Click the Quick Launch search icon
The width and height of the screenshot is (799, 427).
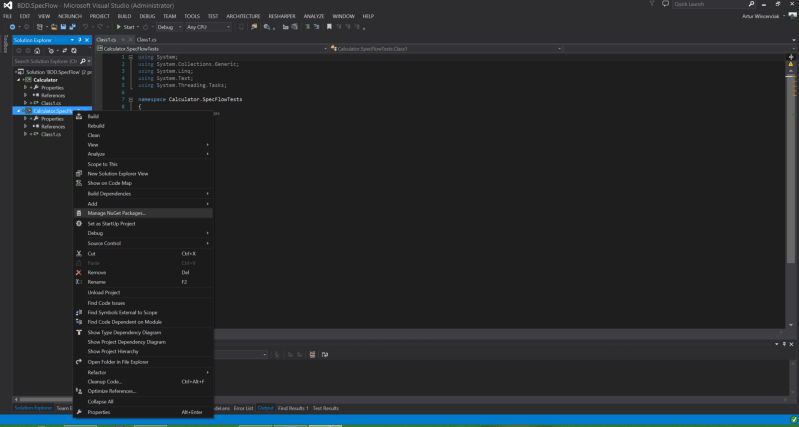click(x=749, y=5)
